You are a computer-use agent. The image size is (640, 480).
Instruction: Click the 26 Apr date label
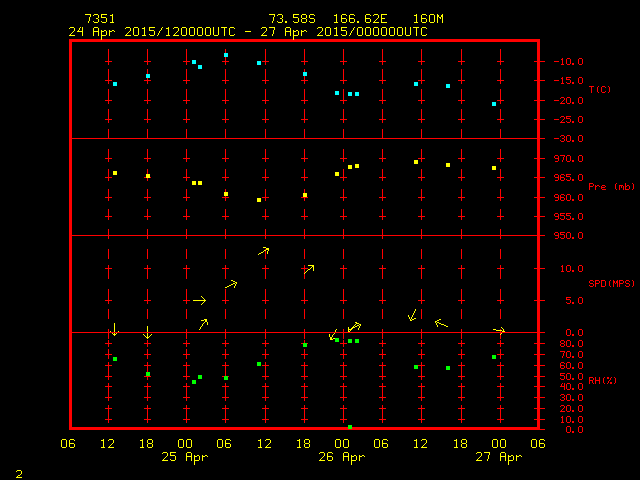click(341, 457)
